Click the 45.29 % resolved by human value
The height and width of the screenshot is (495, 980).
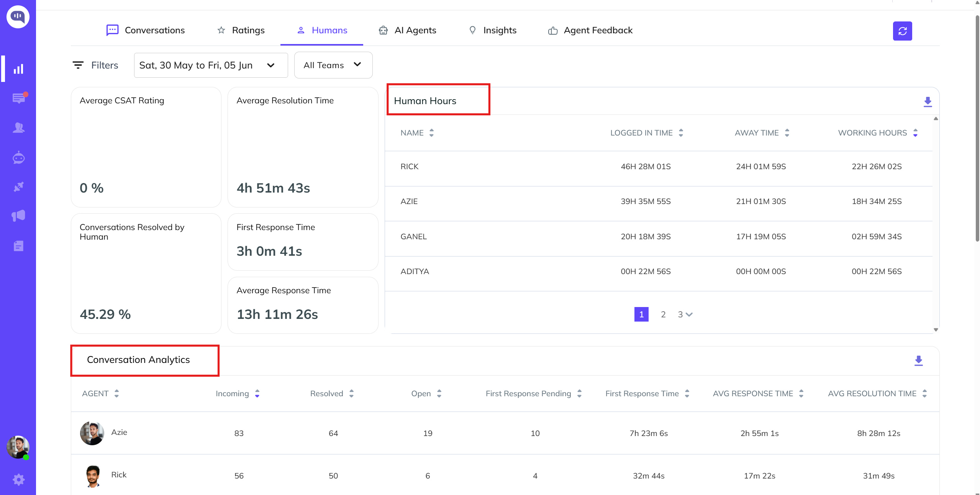(105, 314)
